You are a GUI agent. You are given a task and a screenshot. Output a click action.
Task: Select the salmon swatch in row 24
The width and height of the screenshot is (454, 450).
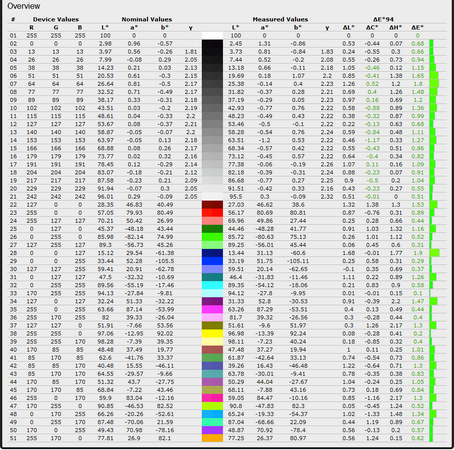click(212, 221)
